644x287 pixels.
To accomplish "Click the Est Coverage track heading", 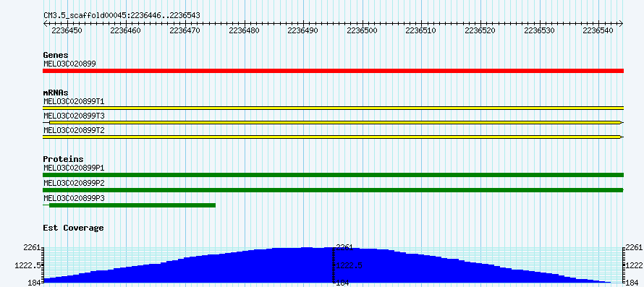I will (x=73, y=228).
